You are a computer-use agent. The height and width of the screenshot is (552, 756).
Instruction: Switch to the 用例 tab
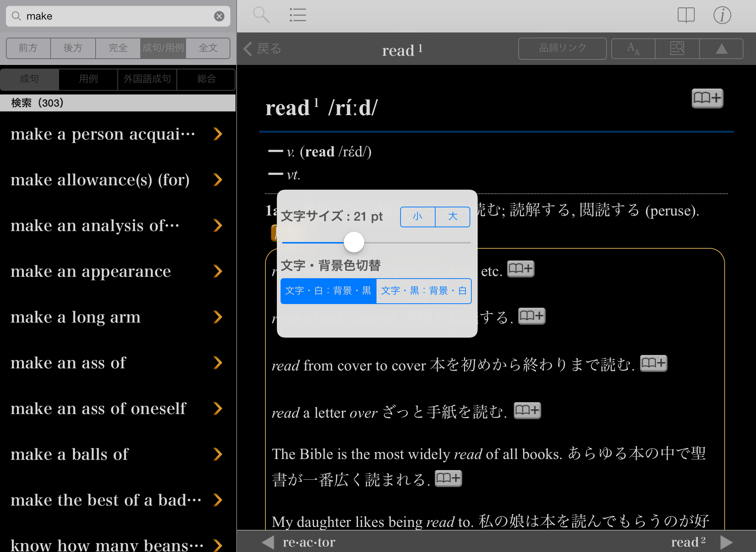pyautogui.click(x=88, y=79)
